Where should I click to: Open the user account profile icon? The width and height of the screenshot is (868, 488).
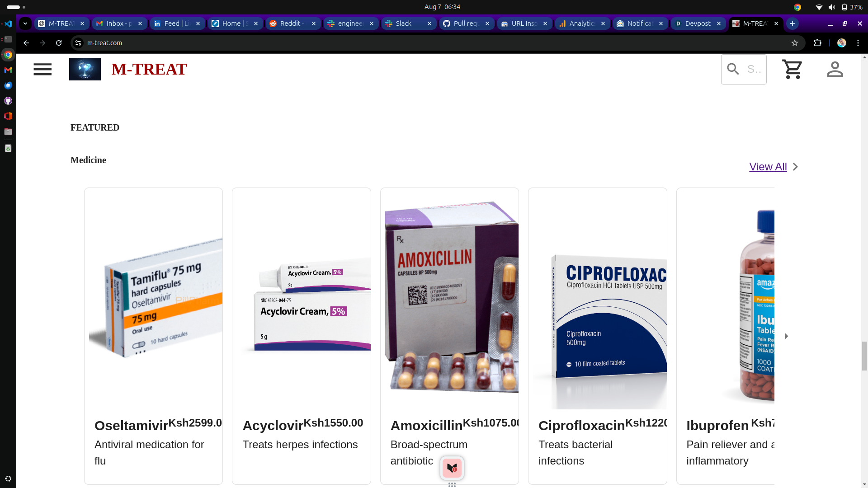[835, 70]
